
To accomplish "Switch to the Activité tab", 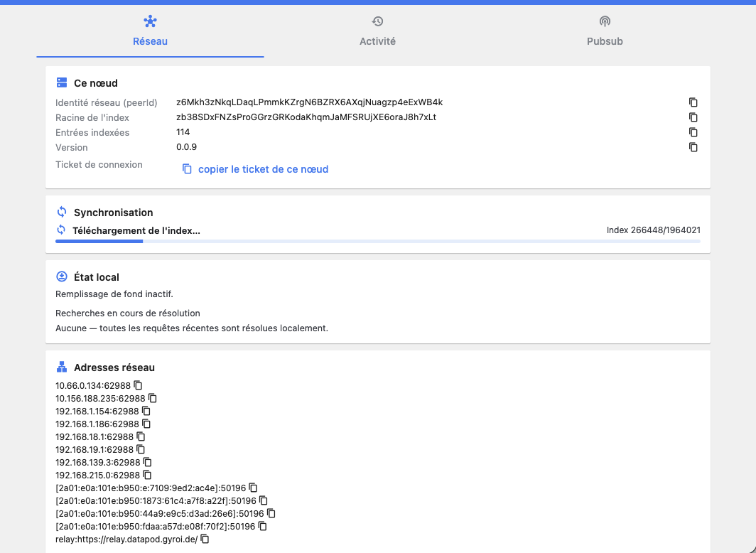I will tap(377, 31).
